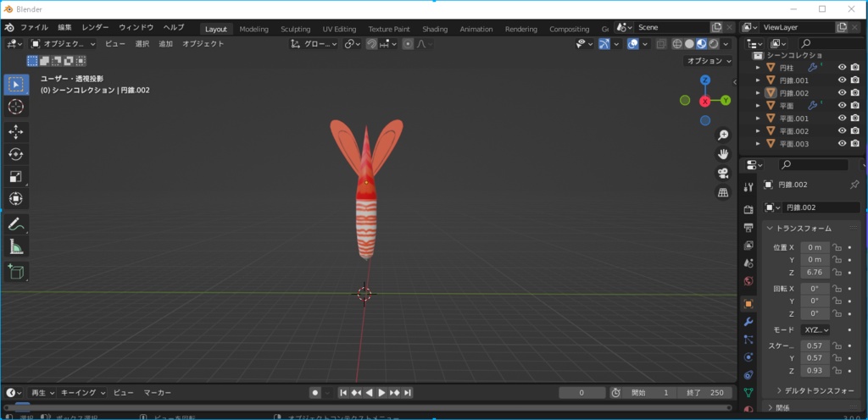This screenshot has width=868, height=420.
Task: Open the rotation モード XYZ dropdown
Action: pyautogui.click(x=815, y=329)
